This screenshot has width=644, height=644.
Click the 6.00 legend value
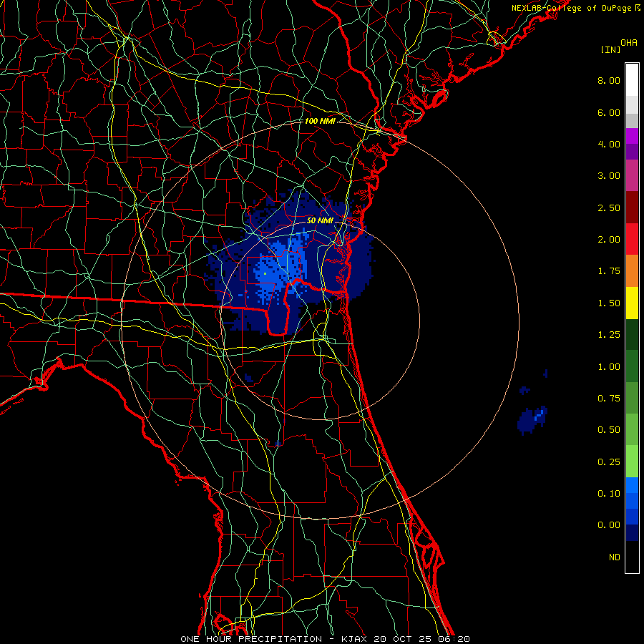(x=609, y=112)
